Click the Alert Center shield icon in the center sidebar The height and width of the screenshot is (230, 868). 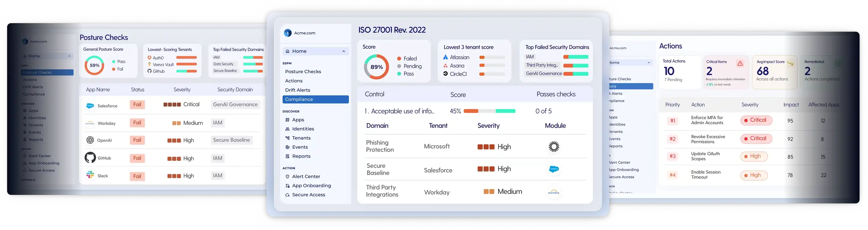[x=287, y=176]
